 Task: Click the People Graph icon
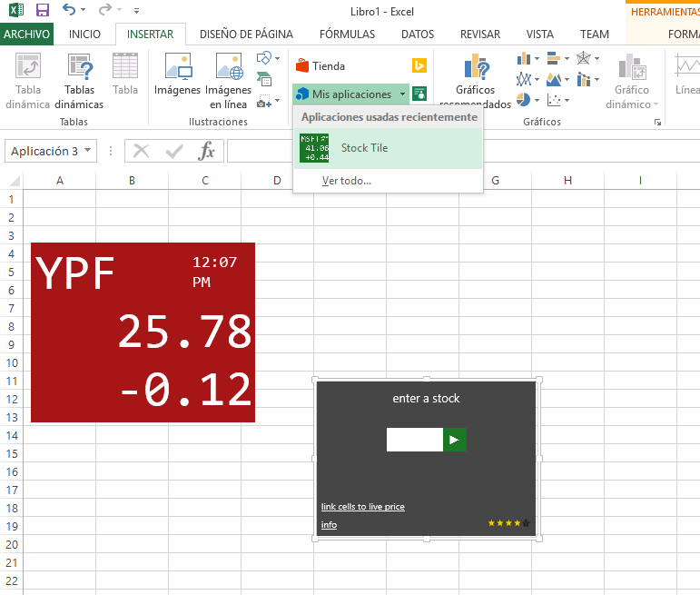[419, 94]
